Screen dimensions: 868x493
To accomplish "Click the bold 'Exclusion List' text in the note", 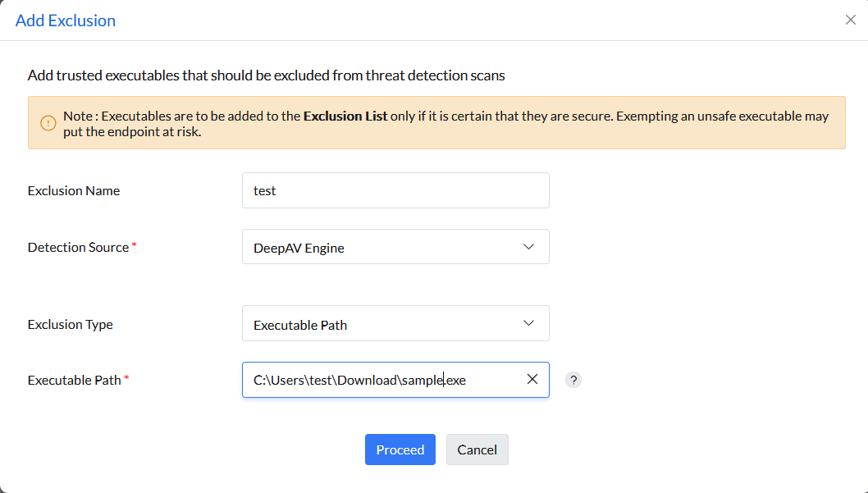I will point(345,116).
